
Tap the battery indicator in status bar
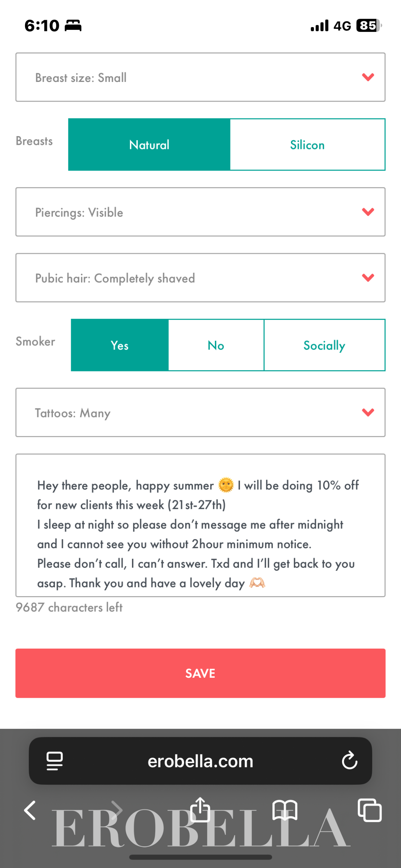[369, 26]
